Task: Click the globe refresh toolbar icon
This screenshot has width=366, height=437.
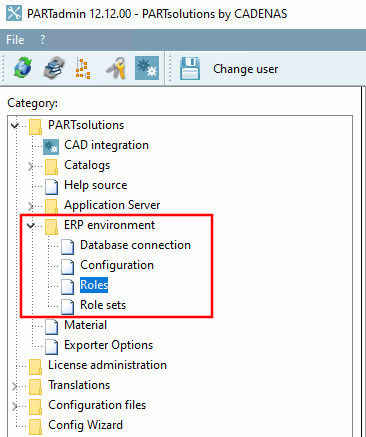Action: [x=23, y=68]
